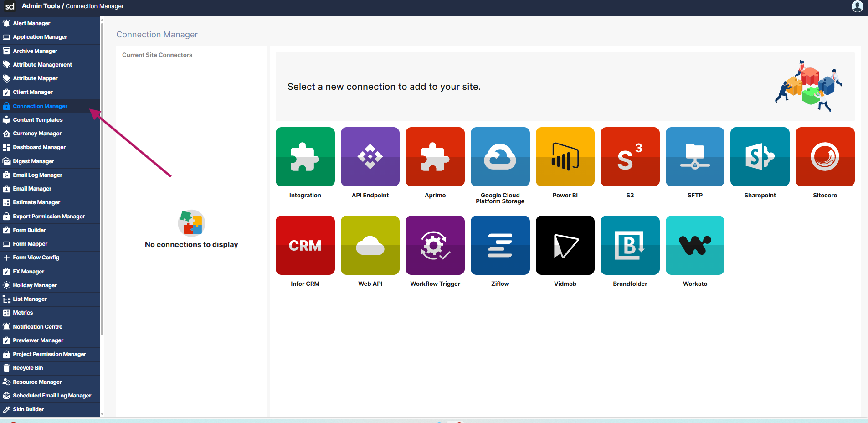The image size is (868, 423).
Task: Click the No connections to display text
Action: 191,245
